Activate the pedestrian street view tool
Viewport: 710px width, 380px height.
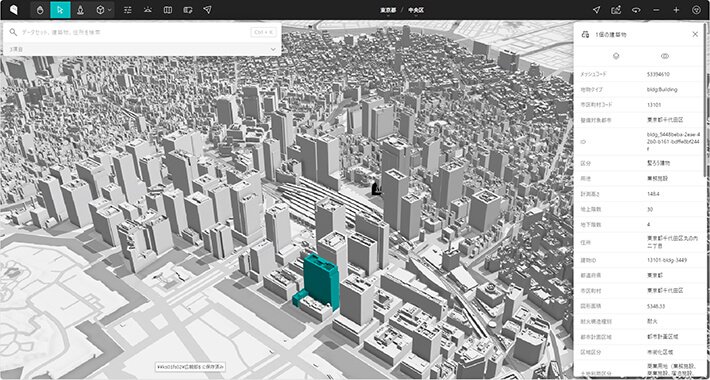click(80, 10)
